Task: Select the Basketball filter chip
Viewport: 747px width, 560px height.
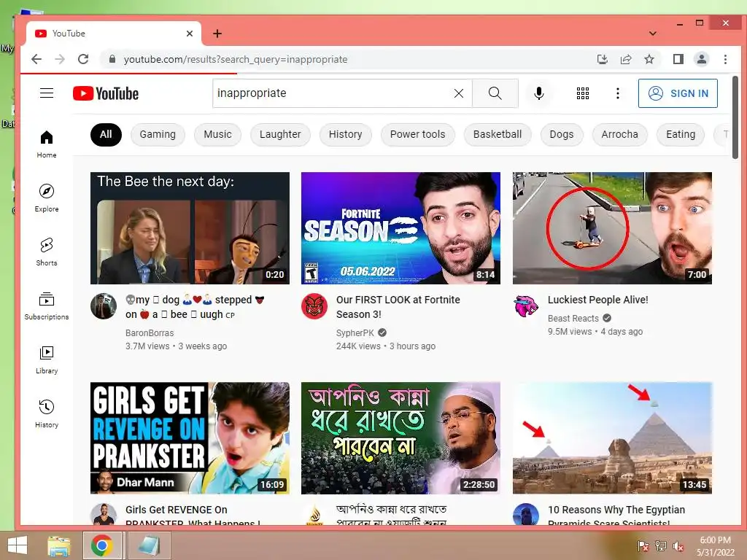Action: tap(498, 135)
